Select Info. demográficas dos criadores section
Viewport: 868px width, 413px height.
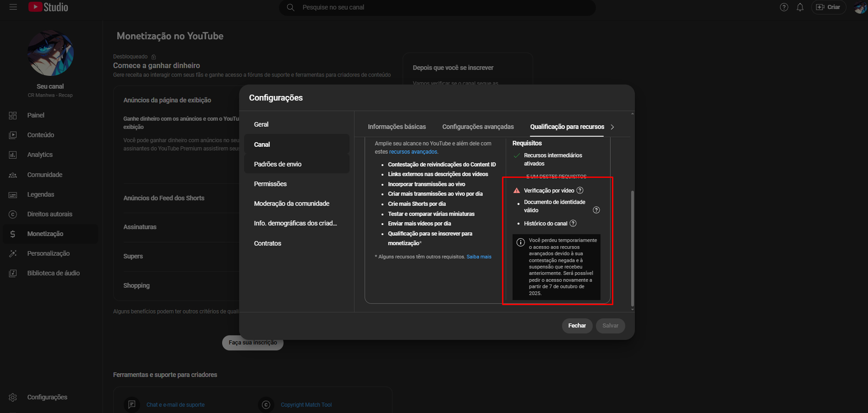click(x=297, y=223)
